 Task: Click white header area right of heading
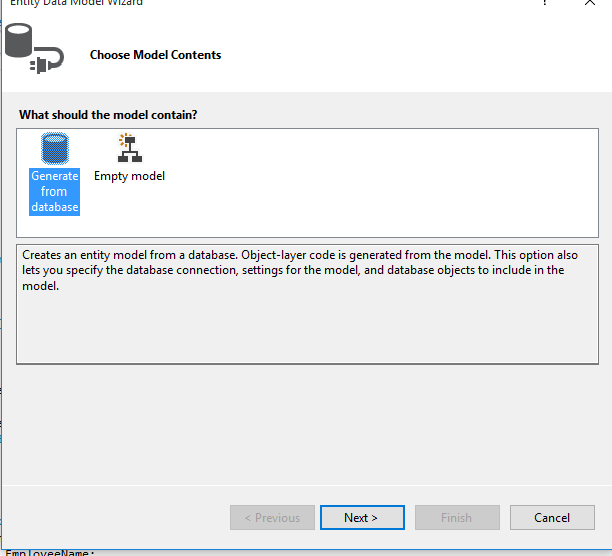tap(420, 55)
